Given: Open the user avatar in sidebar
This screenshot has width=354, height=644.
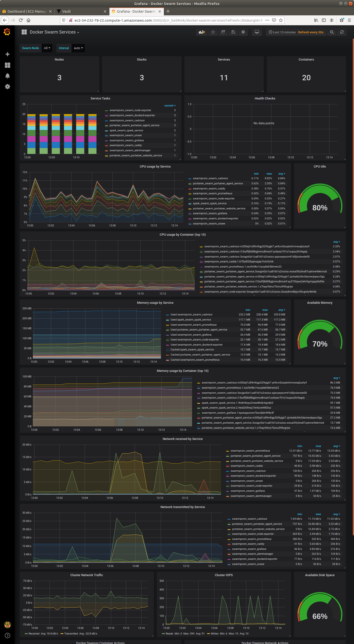Looking at the screenshot, I should [8, 625].
